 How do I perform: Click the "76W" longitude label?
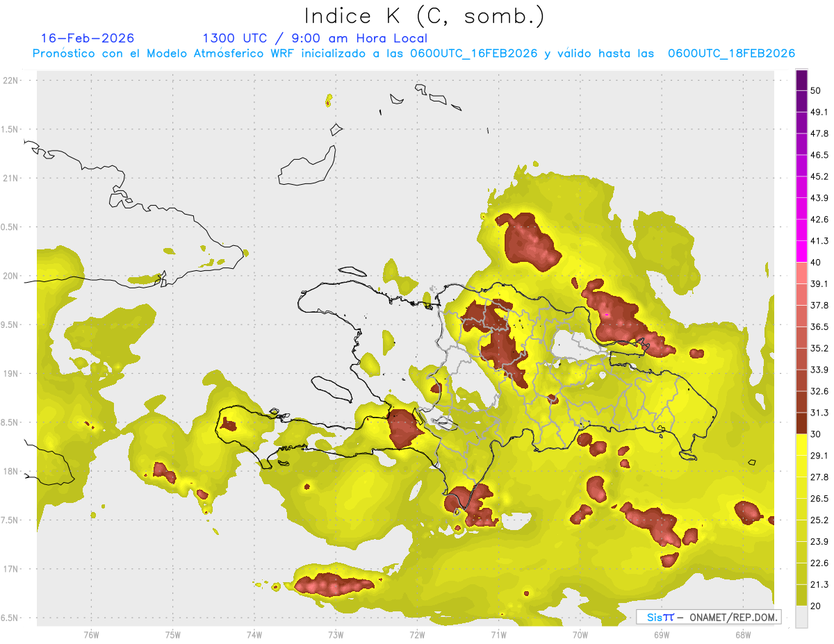(x=91, y=634)
